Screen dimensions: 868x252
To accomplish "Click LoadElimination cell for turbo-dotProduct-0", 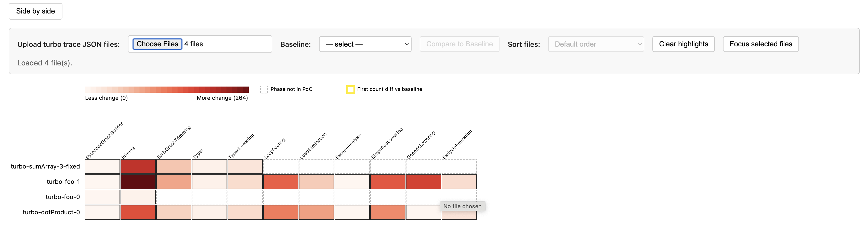I will pos(317,212).
